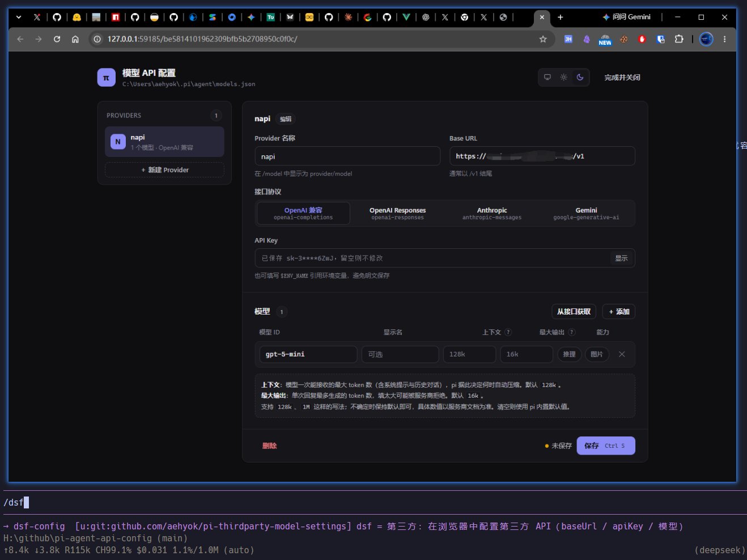The image size is (747, 560).
Task: Show the saved API key
Action: point(622,258)
